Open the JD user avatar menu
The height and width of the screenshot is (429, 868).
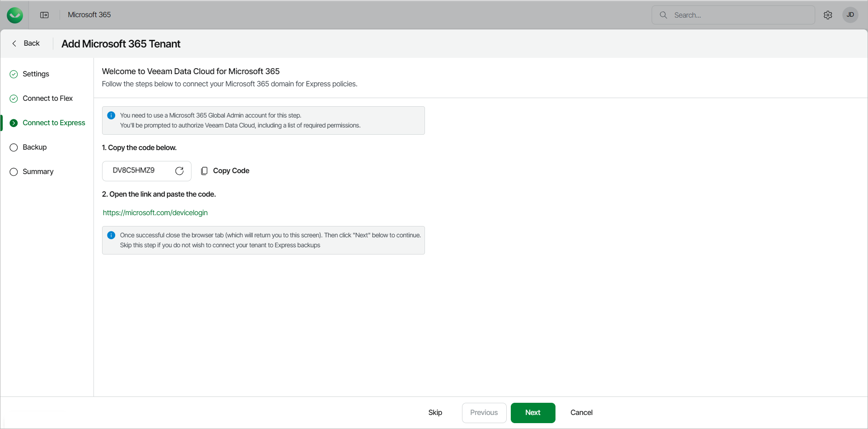pyautogui.click(x=850, y=15)
